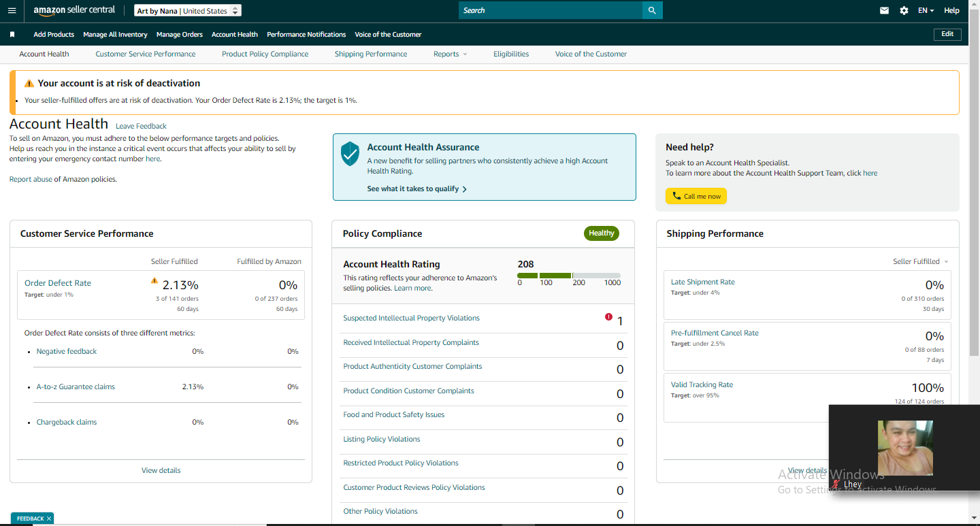Open Performance Notifications
Screen dimensions: 980x526
306,34
